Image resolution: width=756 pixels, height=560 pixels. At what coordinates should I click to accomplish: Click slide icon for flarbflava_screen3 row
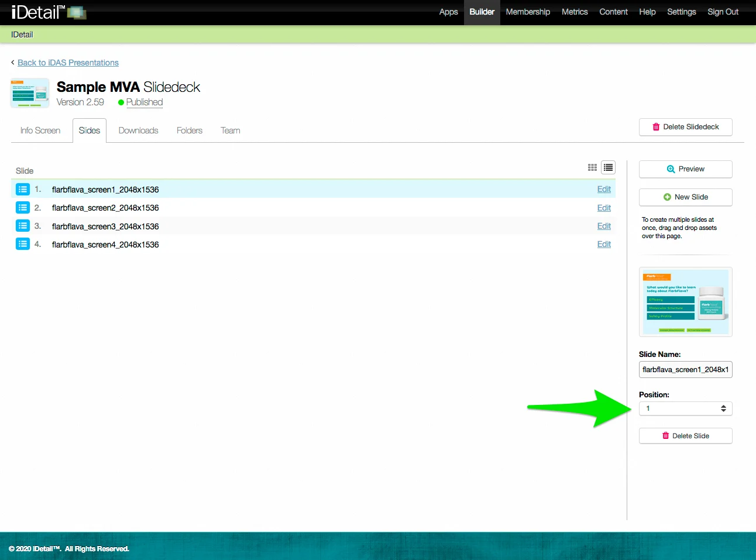[23, 225]
